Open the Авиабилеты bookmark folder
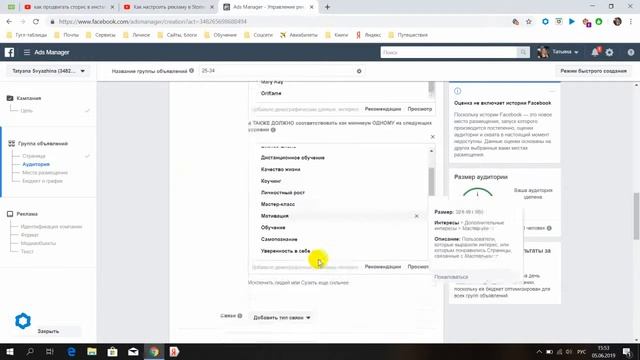This screenshot has width=640, height=360. tap(299, 35)
